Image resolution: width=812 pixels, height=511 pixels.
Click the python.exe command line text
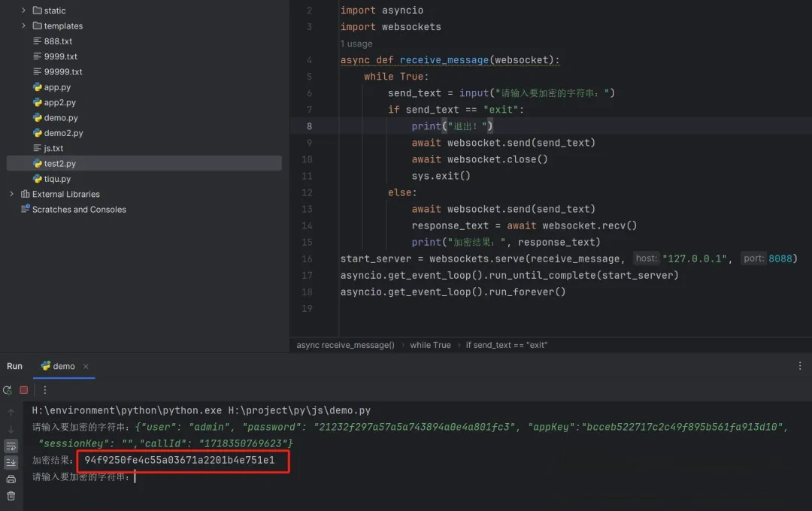point(201,410)
